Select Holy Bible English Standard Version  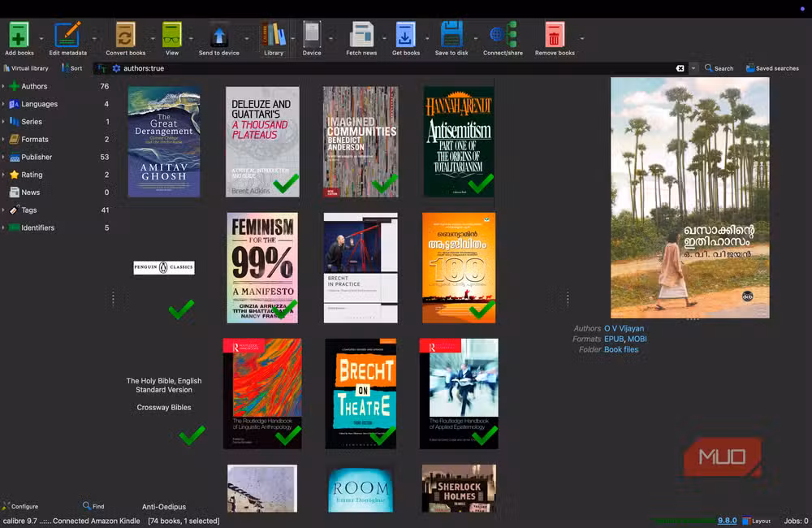coord(164,394)
